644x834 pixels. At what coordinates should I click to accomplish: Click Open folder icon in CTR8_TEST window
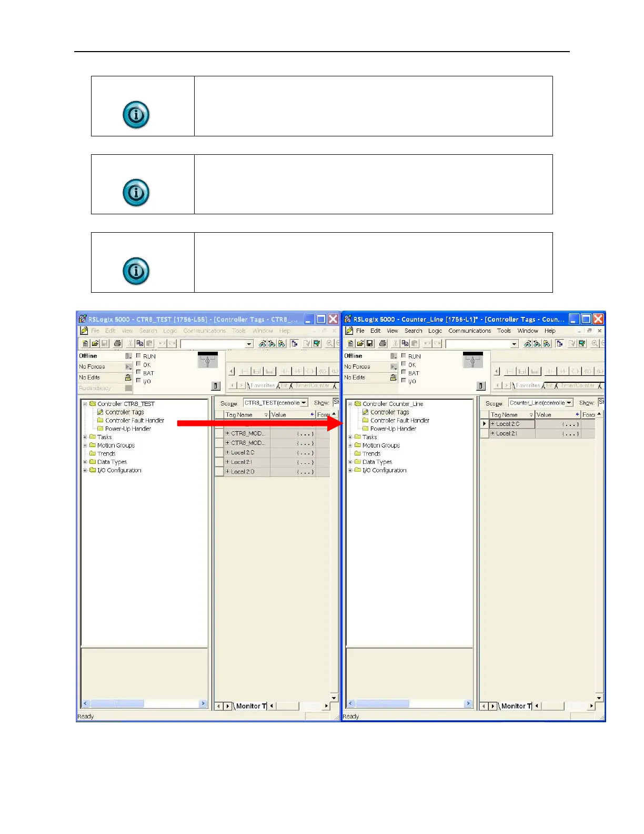[95, 343]
